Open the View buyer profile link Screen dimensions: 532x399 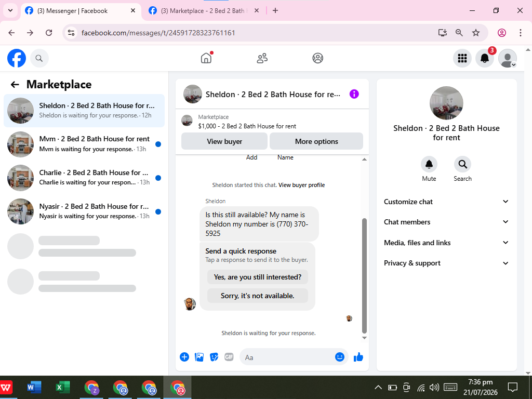(x=302, y=185)
